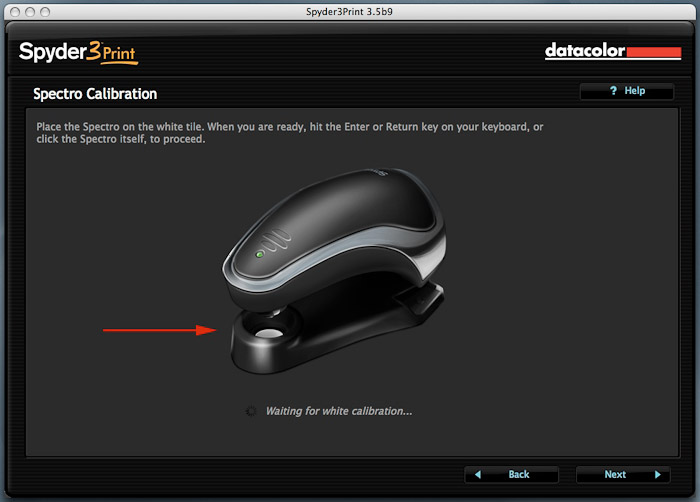Open the Help button
Image resolution: width=700 pixels, height=502 pixels.
point(627,91)
